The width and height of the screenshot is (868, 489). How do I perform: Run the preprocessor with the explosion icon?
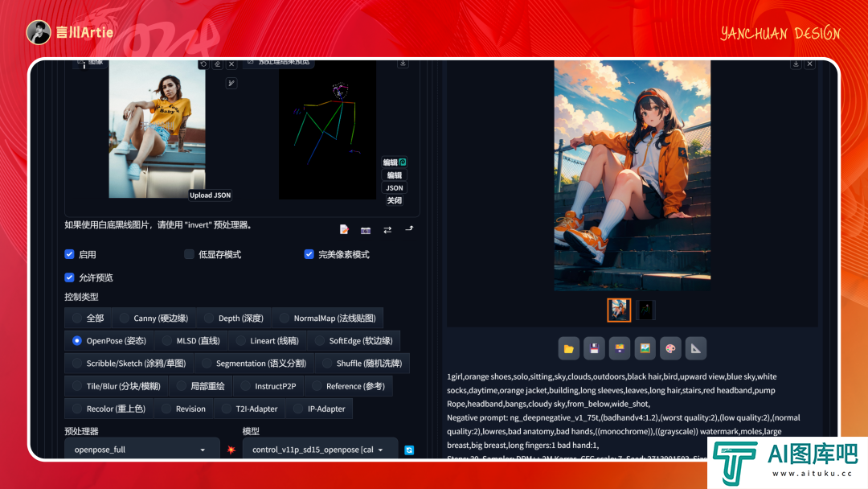coord(231,450)
